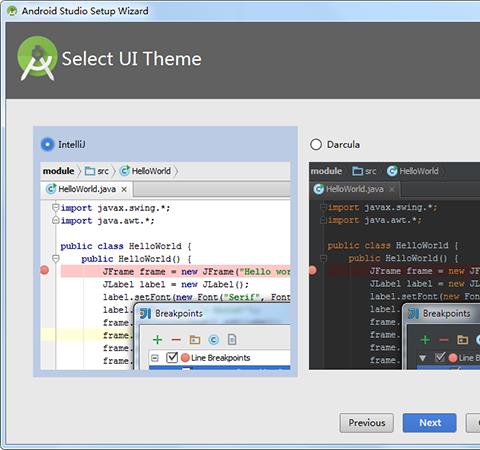
Task: Click red breakpoint dot in IntelliJ preview gutter
Action: [44, 270]
